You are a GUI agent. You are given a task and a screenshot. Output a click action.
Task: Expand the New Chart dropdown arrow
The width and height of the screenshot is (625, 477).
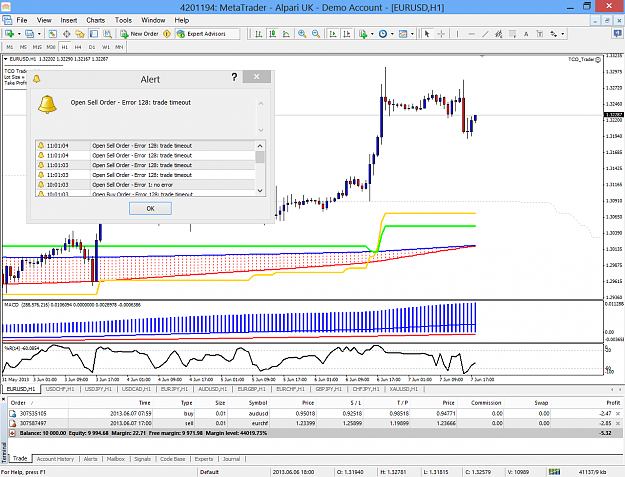(19, 34)
